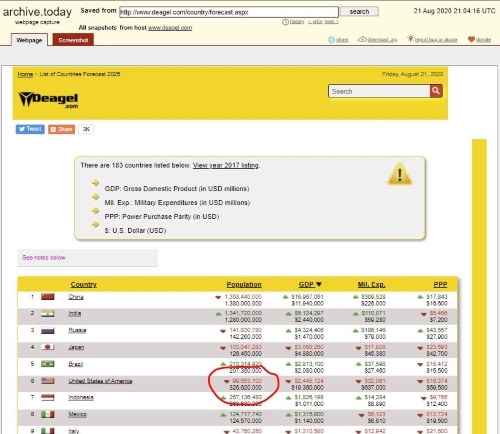This screenshot has width=500, height=434.
Task: Click the 3K share counter
Action: point(86,129)
